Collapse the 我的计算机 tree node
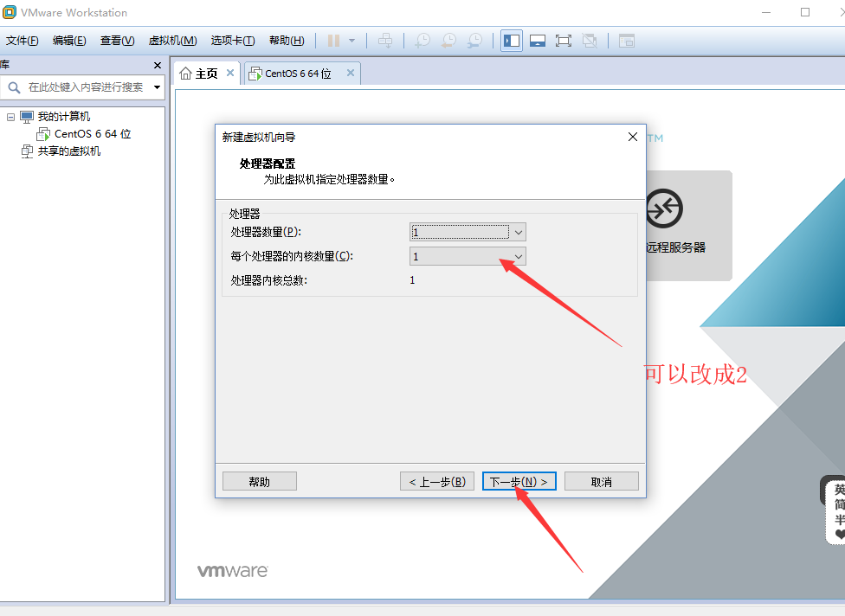The width and height of the screenshot is (845, 616). [x=10, y=117]
